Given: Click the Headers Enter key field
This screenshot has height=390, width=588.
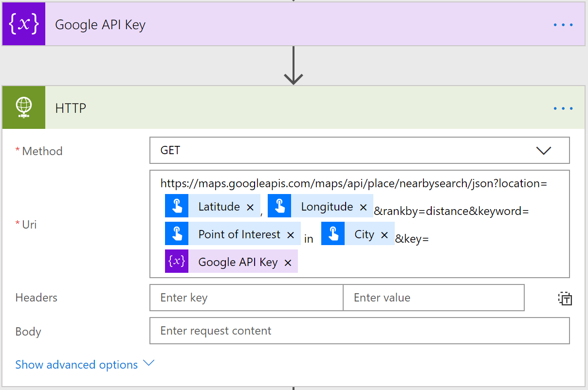Looking at the screenshot, I should (246, 298).
